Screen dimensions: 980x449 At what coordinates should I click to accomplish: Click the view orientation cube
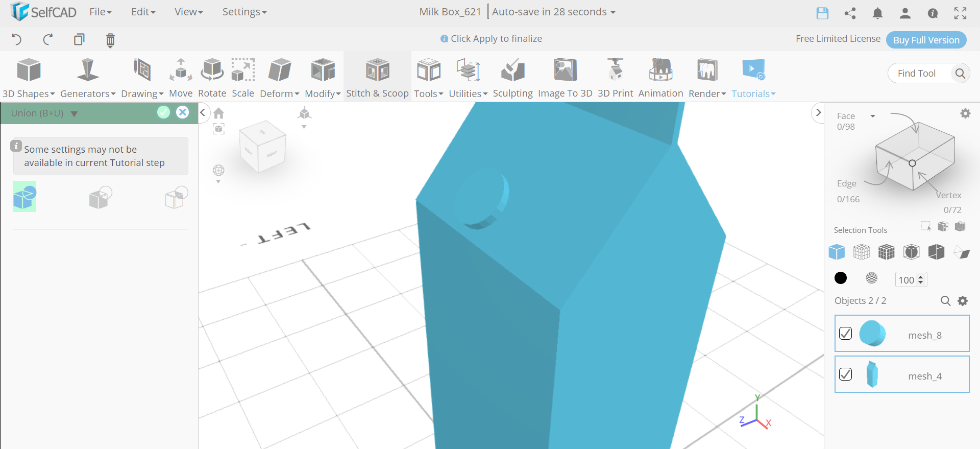(x=262, y=146)
